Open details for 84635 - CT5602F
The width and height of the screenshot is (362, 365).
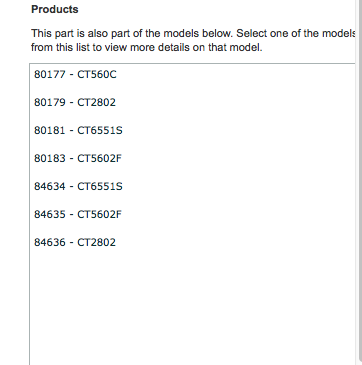tap(78, 214)
